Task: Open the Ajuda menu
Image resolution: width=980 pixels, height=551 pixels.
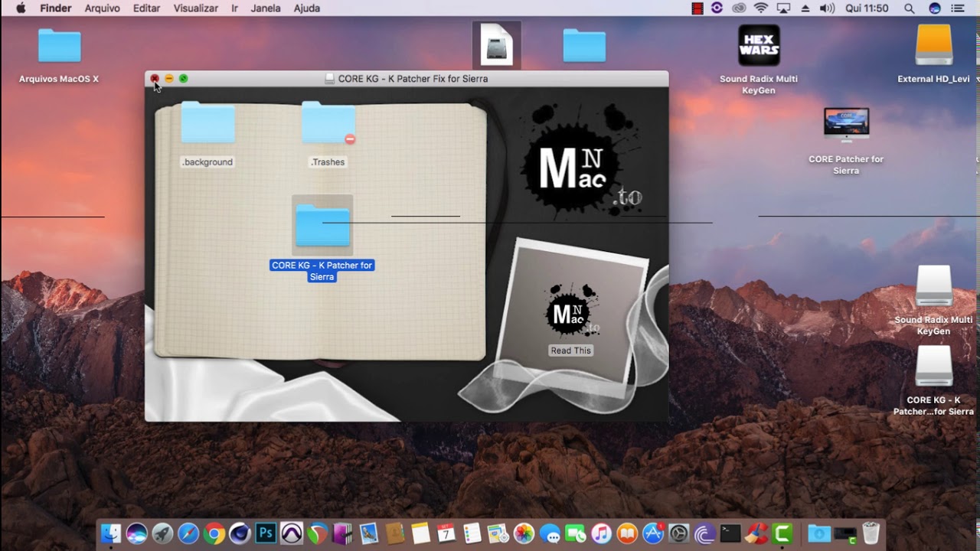Action: [307, 8]
